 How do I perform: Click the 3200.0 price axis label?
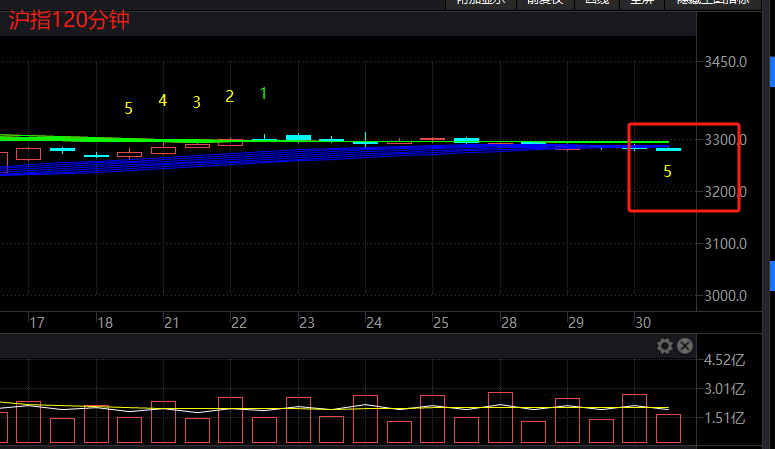725,192
